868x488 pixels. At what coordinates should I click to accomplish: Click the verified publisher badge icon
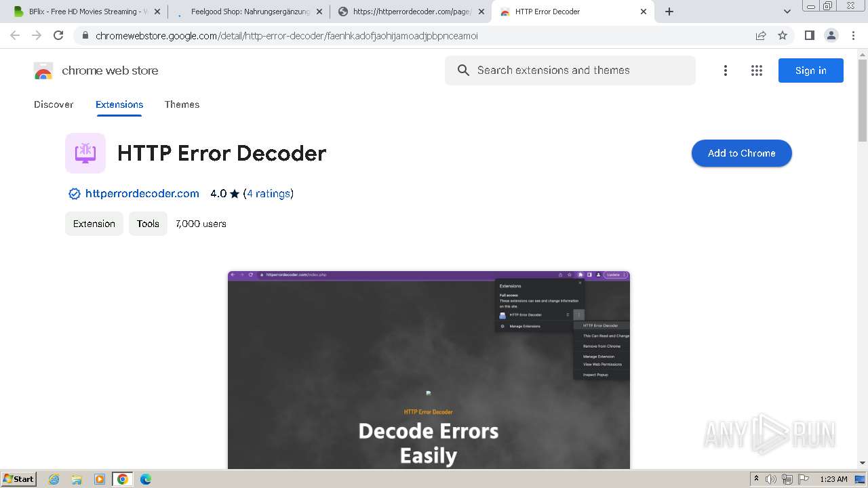coord(75,194)
